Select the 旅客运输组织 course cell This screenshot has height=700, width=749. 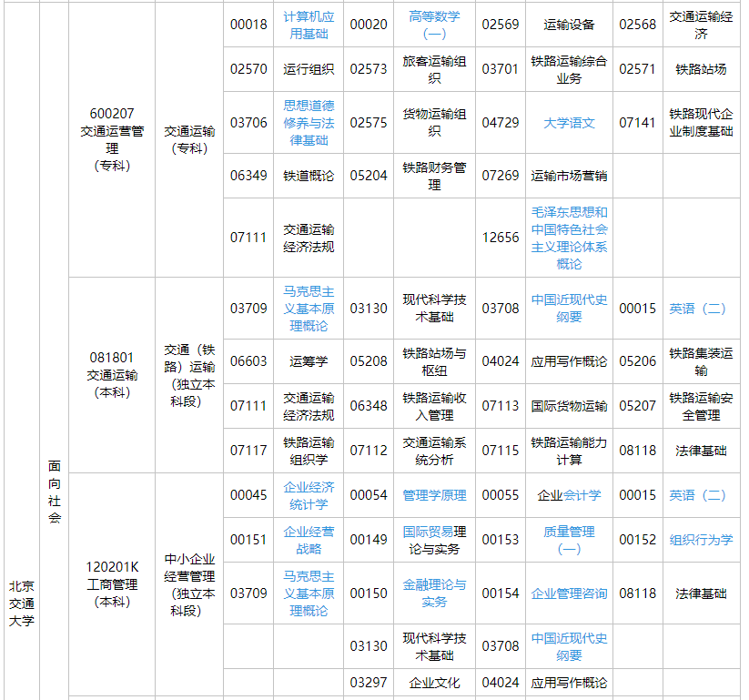[x=434, y=69]
